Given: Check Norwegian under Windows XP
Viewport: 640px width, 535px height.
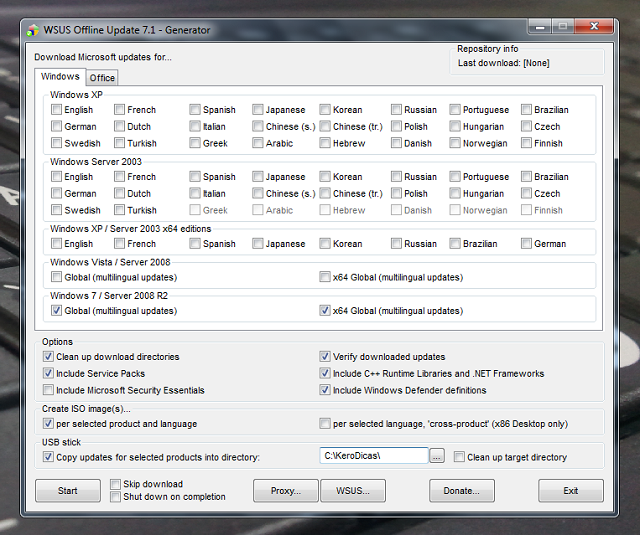Looking at the screenshot, I should [455, 143].
